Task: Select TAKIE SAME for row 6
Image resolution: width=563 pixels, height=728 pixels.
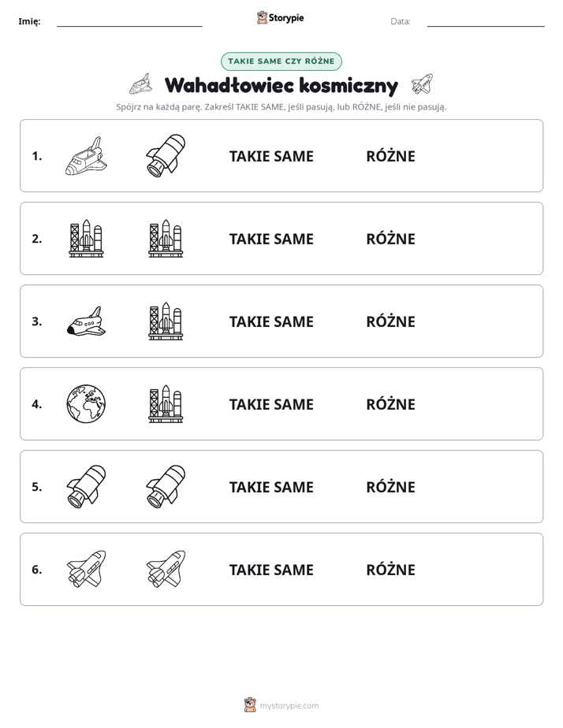Action: pyautogui.click(x=271, y=569)
